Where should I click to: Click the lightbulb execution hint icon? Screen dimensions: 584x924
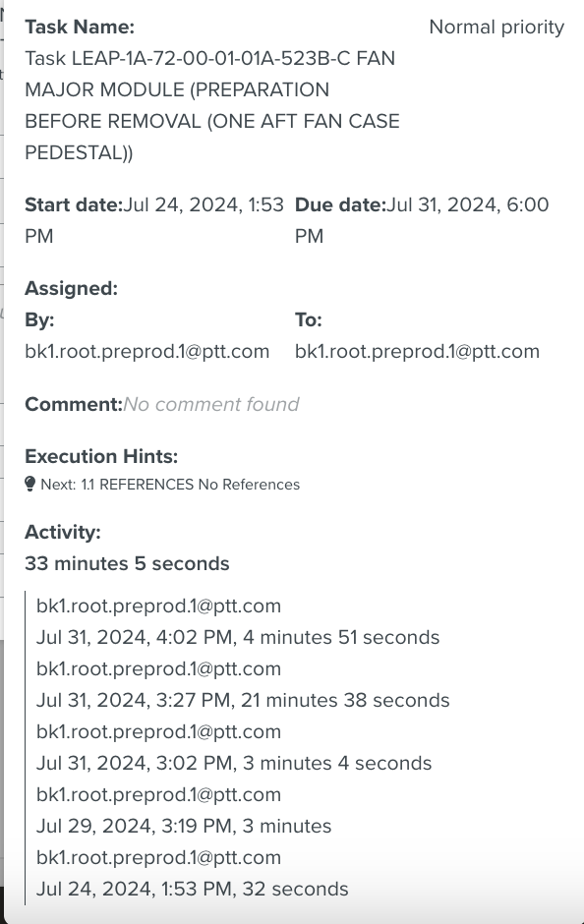[30, 484]
